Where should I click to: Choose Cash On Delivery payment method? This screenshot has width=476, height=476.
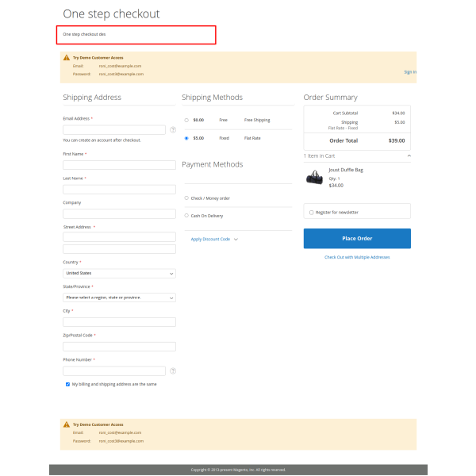[186, 215]
